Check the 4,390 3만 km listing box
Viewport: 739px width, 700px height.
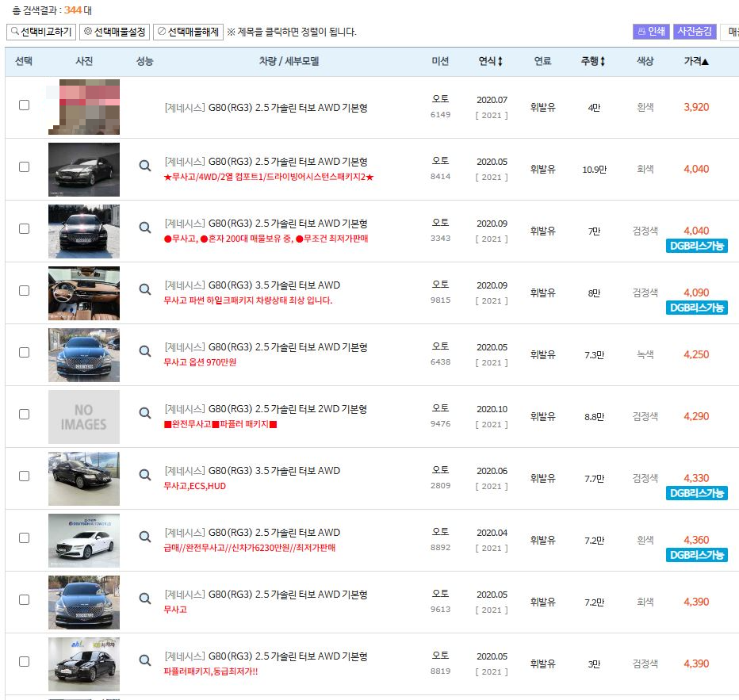(24, 661)
